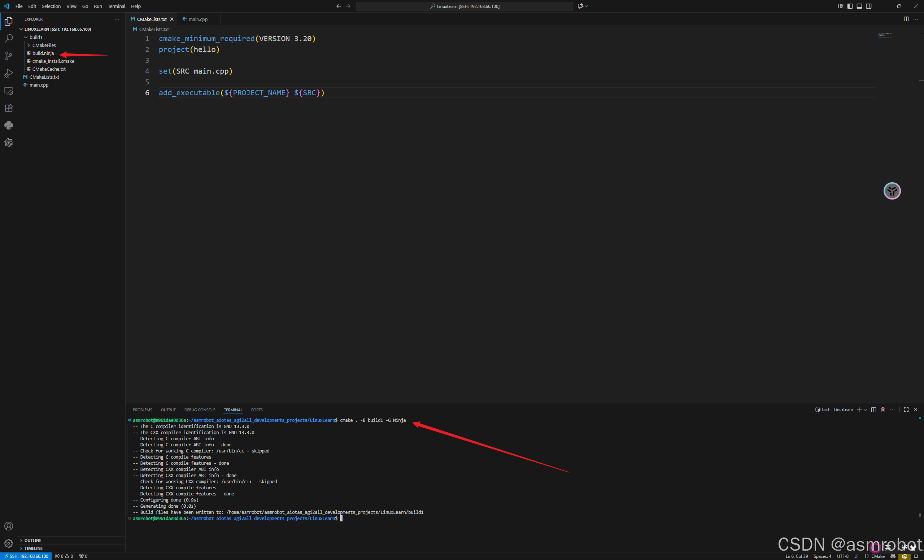The image size is (924, 560).
Task: Expand the OUTLINE section
Action: [x=32, y=540]
